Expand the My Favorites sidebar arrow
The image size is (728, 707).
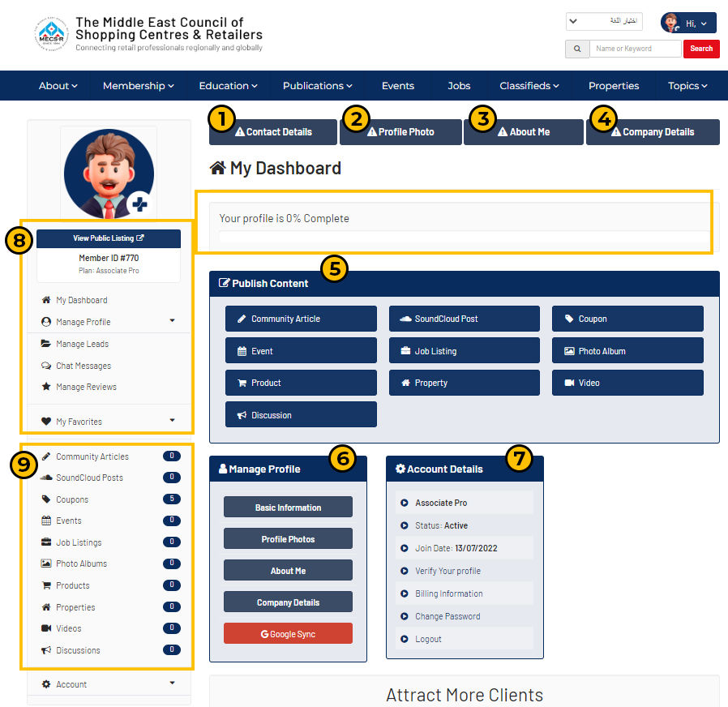coord(172,420)
